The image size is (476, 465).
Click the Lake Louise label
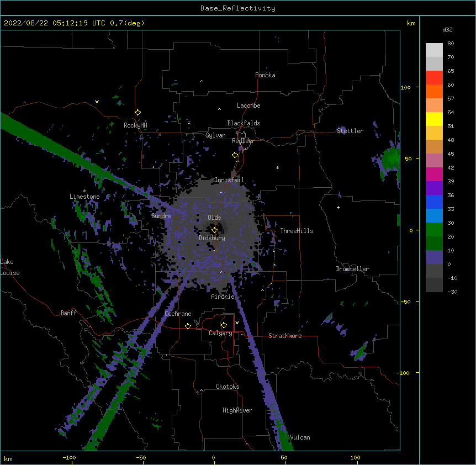tap(10, 267)
